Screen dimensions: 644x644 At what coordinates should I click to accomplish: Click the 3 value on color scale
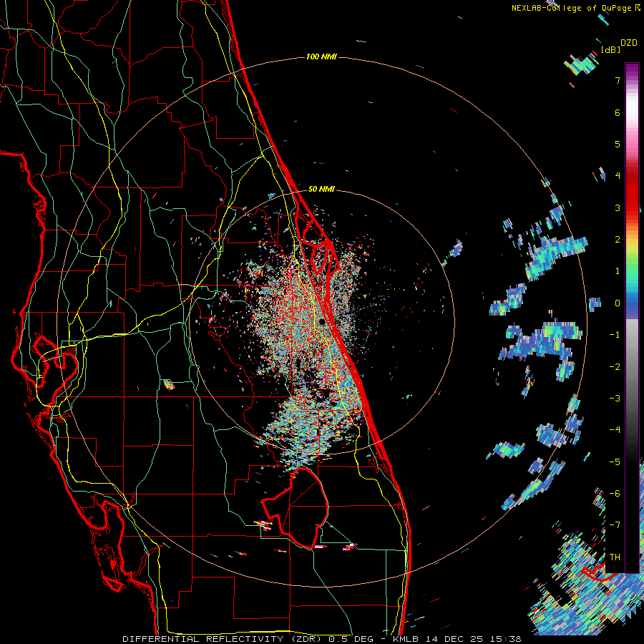pyautogui.click(x=618, y=208)
